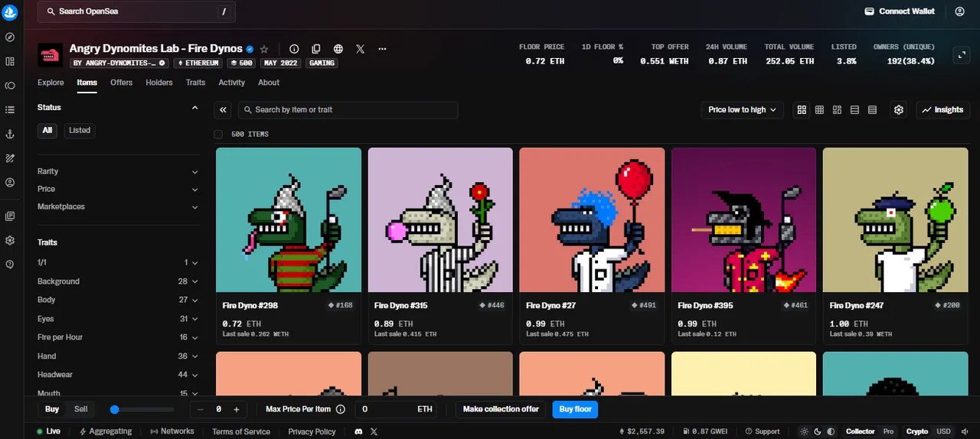
Task: Click the anchor icon in the sidebar
Action: point(10,134)
